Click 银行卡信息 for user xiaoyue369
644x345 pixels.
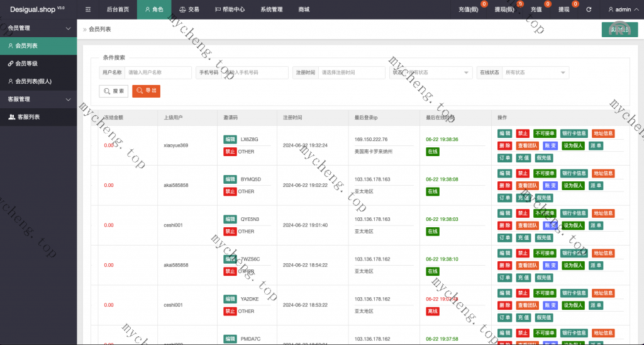pyautogui.click(x=574, y=133)
